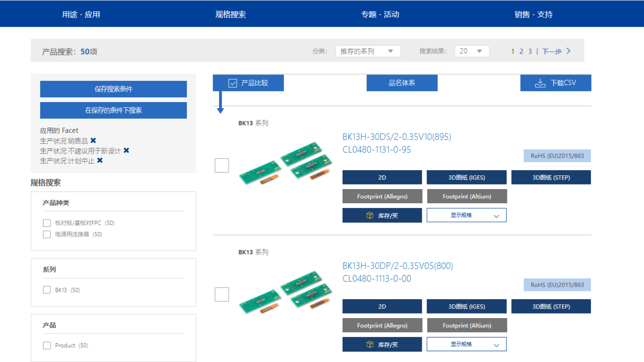Click the 下一步 arrow for next page
The image size is (644, 362).
[568, 51]
